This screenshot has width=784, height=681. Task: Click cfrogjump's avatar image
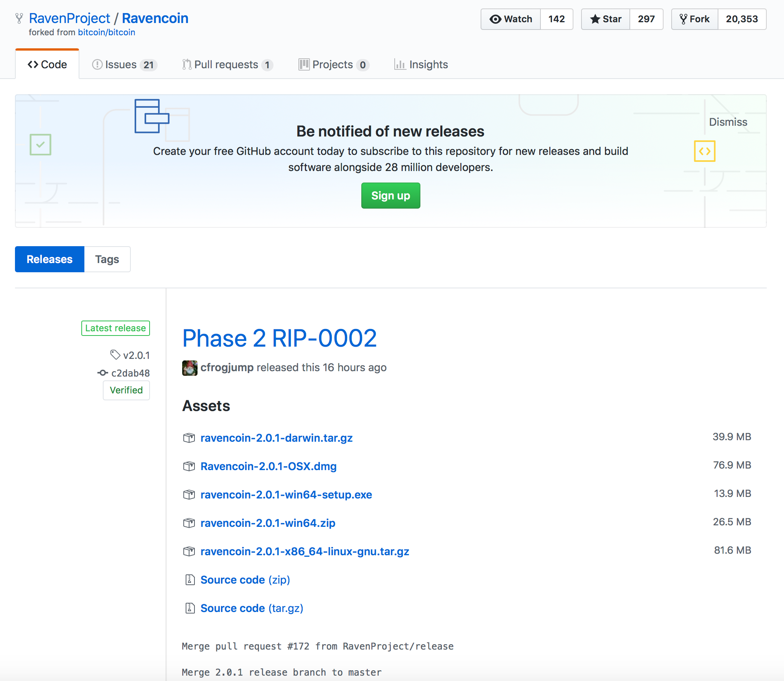point(190,368)
